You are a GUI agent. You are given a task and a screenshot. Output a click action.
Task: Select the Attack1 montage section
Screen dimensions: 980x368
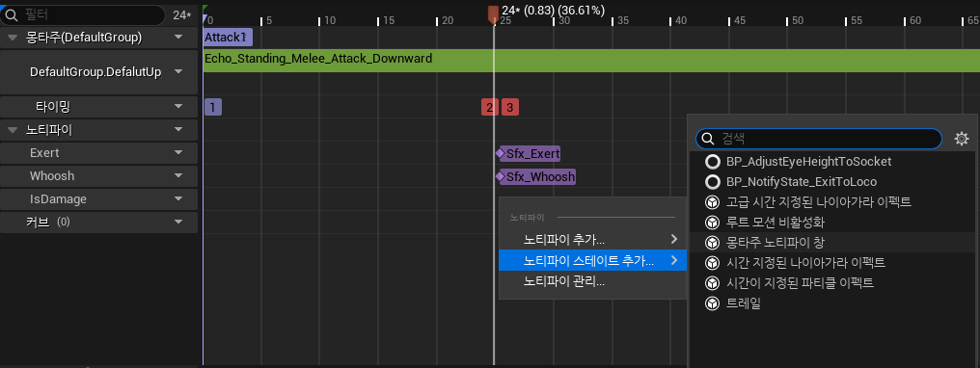tap(229, 38)
